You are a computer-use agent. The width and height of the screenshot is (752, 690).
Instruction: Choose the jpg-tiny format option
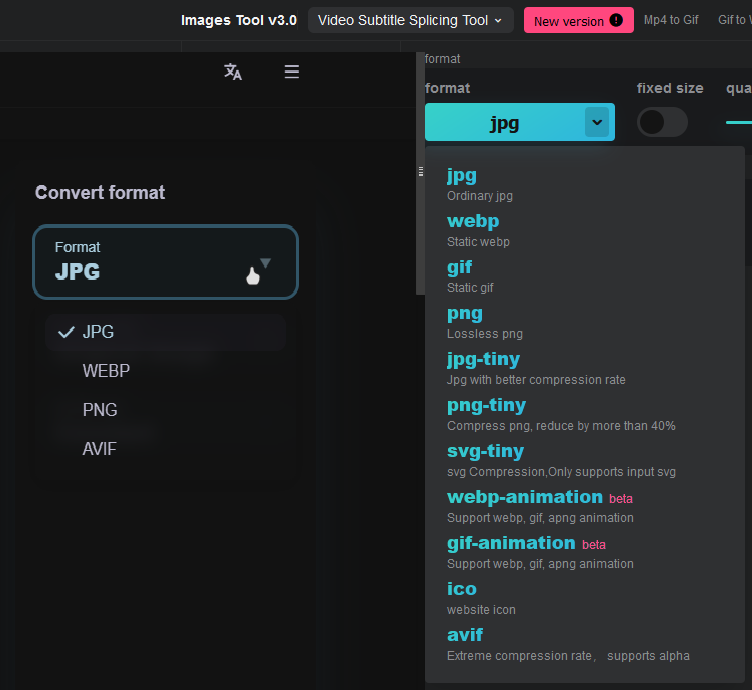coord(584,368)
